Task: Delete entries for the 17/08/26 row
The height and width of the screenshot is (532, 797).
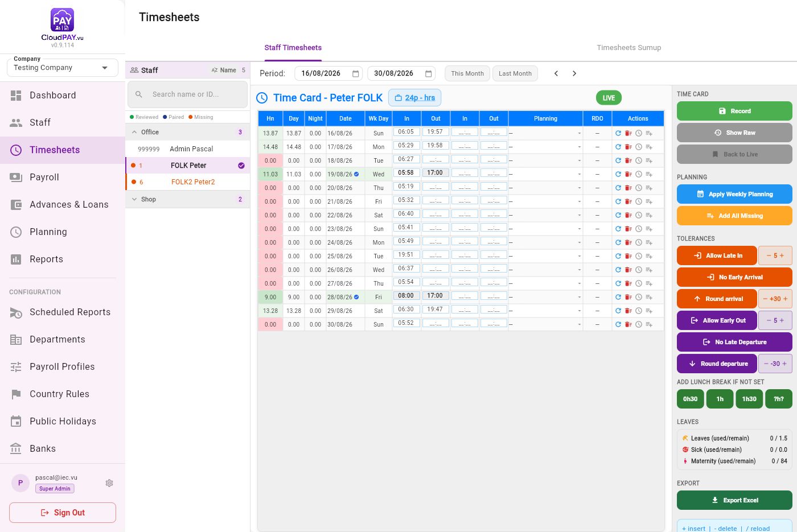Action: coord(628,147)
